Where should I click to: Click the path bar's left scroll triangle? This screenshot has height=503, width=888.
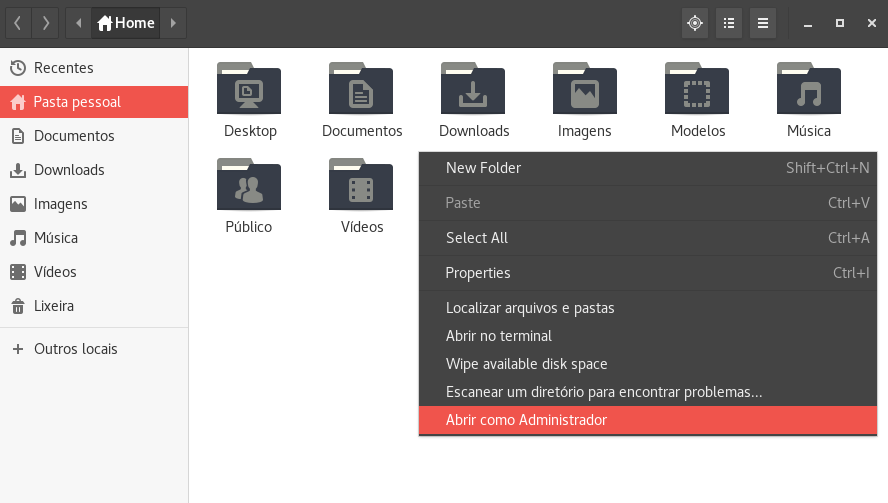pyautogui.click(x=79, y=23)
